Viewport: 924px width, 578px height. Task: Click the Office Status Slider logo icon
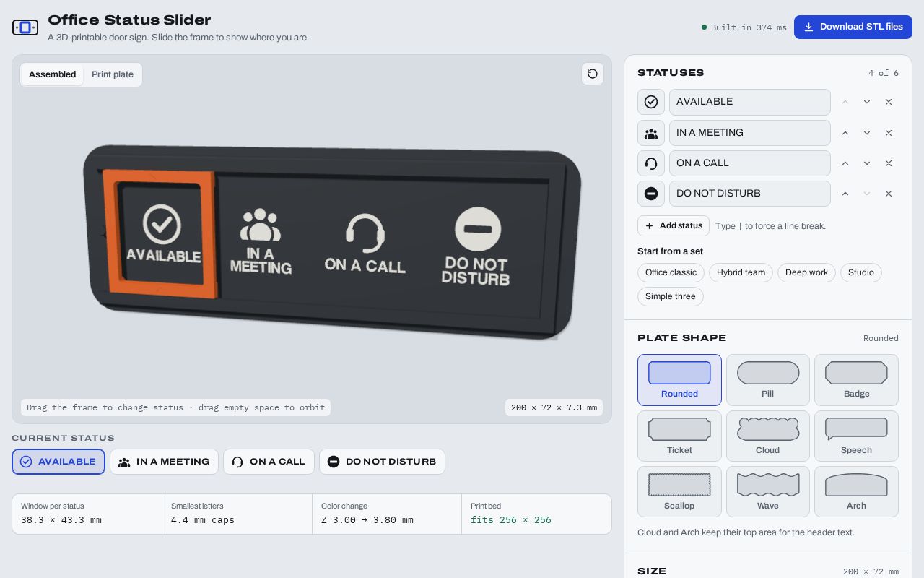coord(25,27)
